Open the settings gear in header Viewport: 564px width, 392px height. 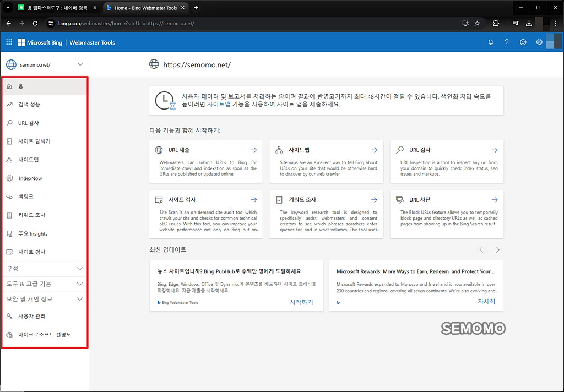point(539,42)
